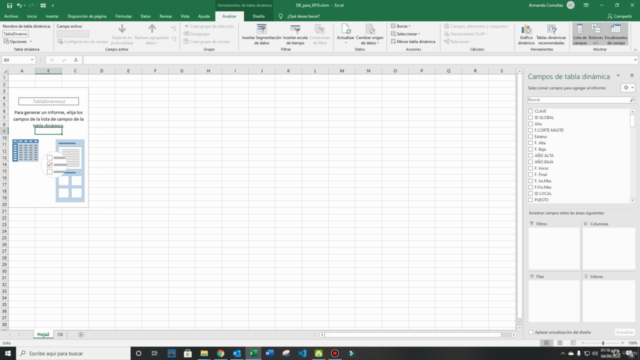Check the CLAVE field checkbox
The width and height of the screenshot is (640, 360).
click(530, 111)
